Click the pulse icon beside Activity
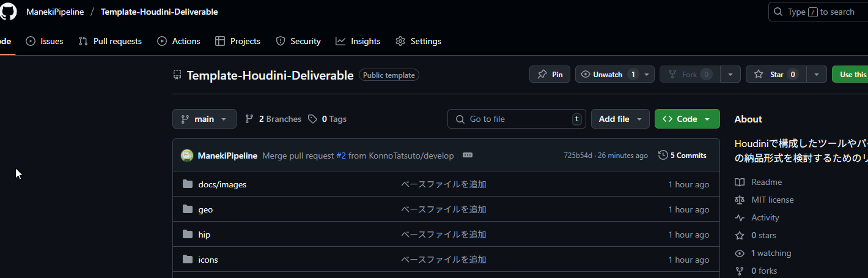This screenshot has height=278, width=868. pos(740,217)
